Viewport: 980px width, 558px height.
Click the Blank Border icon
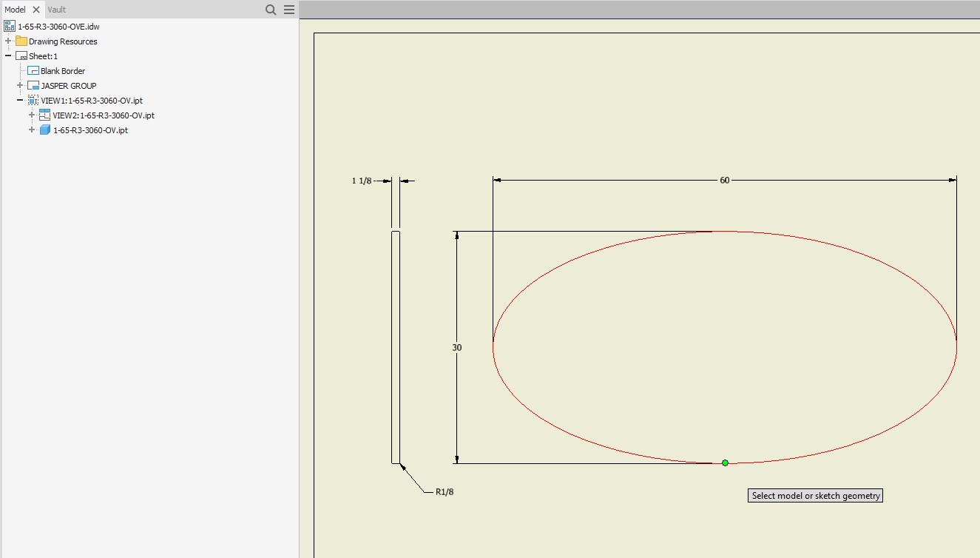coord(32,70)
